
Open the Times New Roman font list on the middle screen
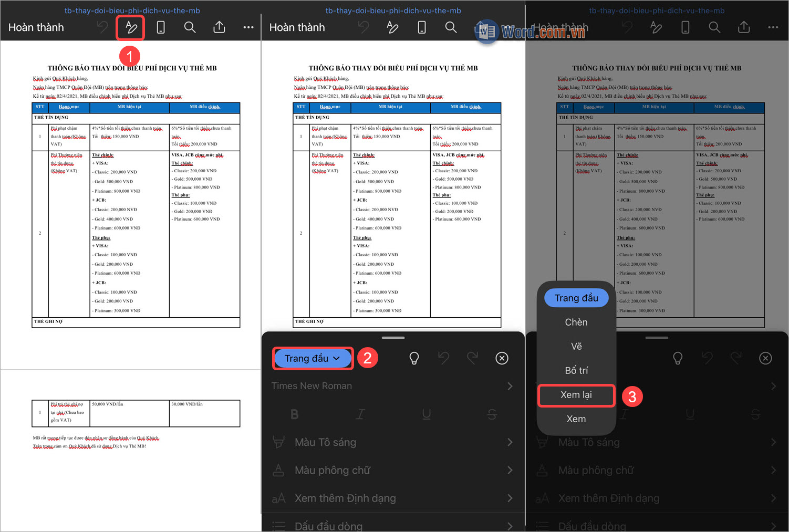pyautogui.click(x=393, y=386)
